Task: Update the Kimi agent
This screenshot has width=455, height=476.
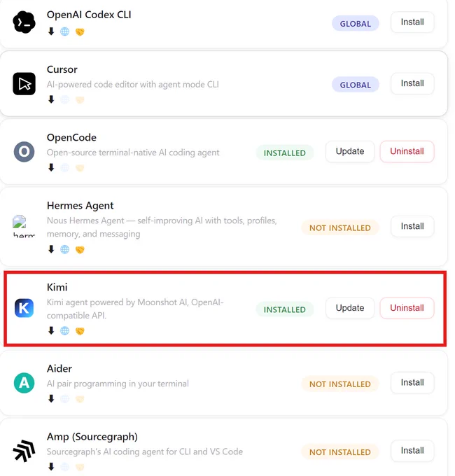Action: 350,308
